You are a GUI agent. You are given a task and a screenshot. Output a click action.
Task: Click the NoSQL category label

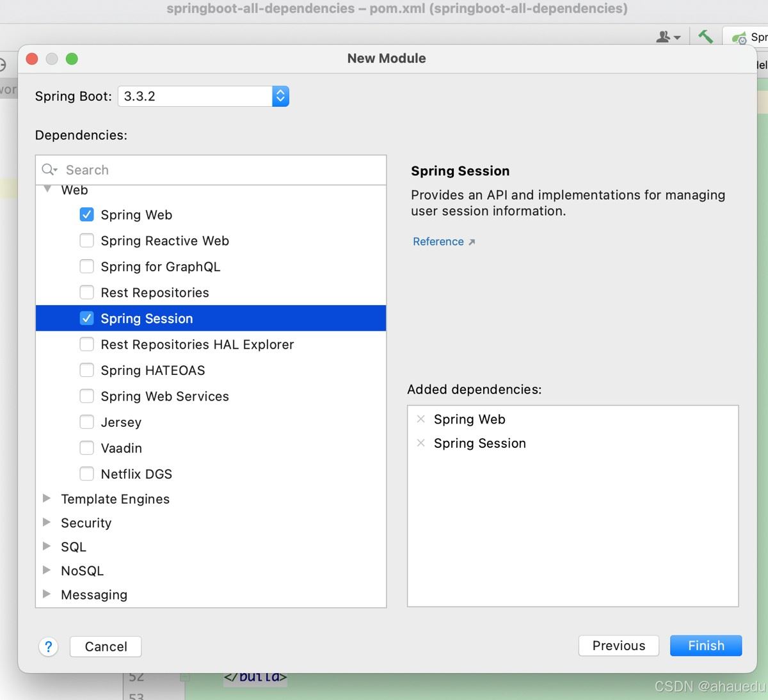82,570
